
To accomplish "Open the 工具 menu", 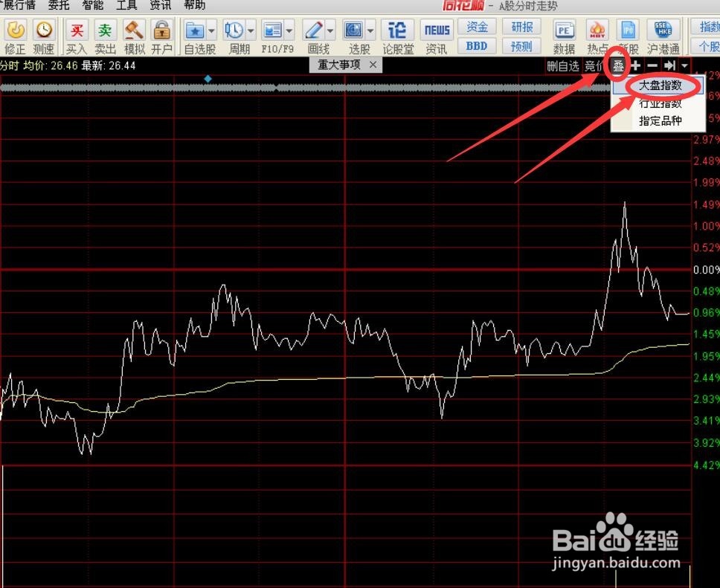I will pos(126,5).
